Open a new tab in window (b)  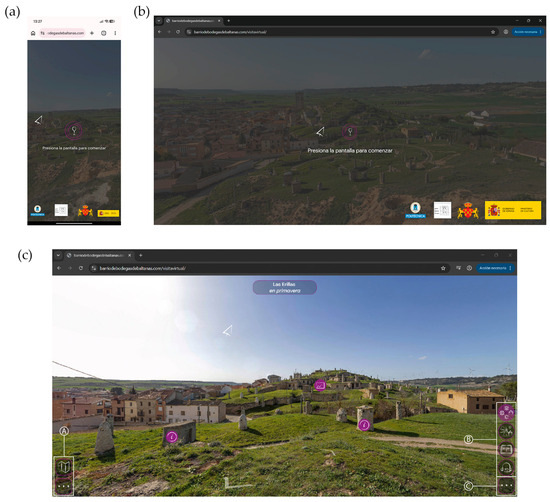click(228, 21)
